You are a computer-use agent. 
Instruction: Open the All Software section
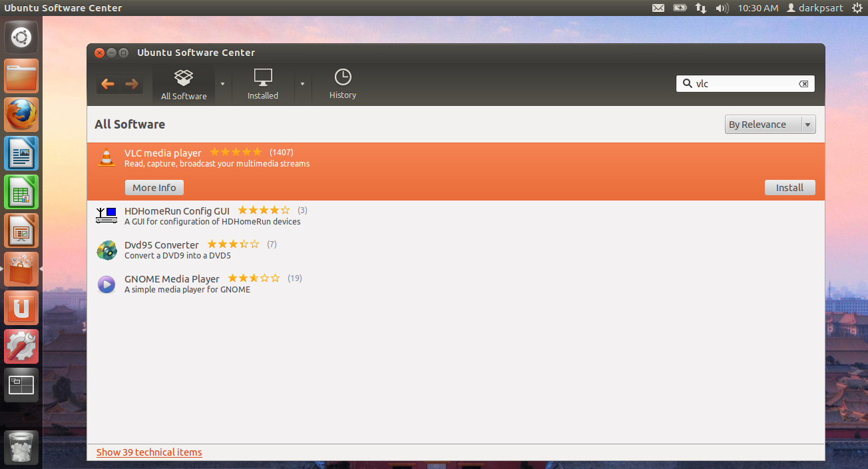(184, 85)
